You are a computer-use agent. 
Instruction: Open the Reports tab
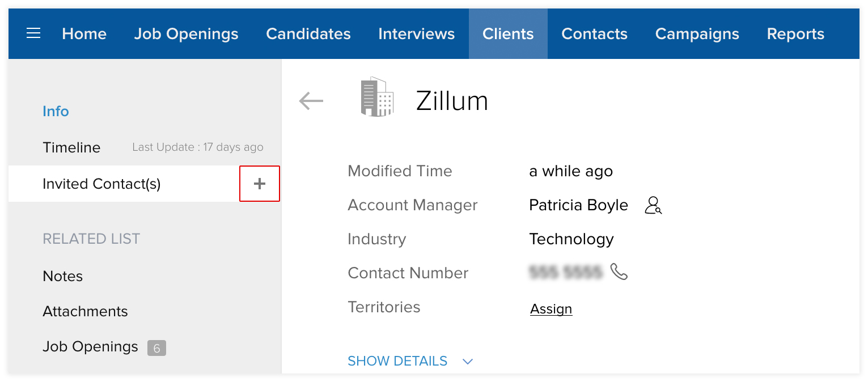[x=795, y=34]
